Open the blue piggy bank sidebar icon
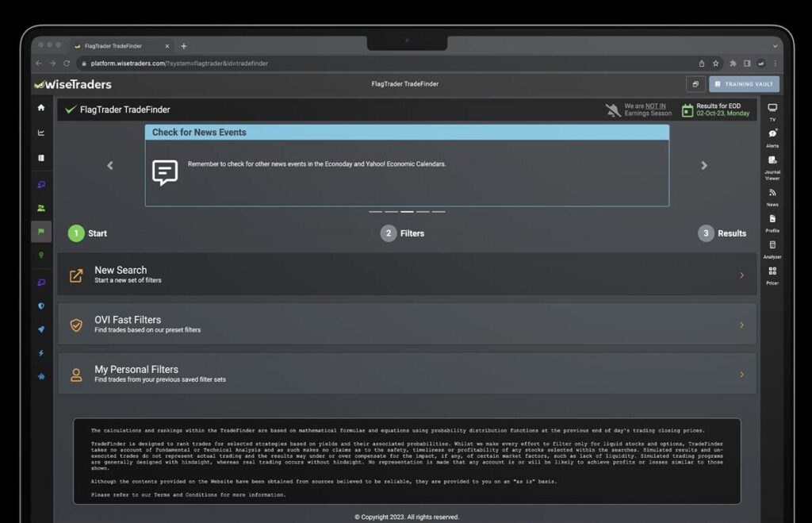The height and width of the screenshot is (523, 812). [x=41, y=376]
